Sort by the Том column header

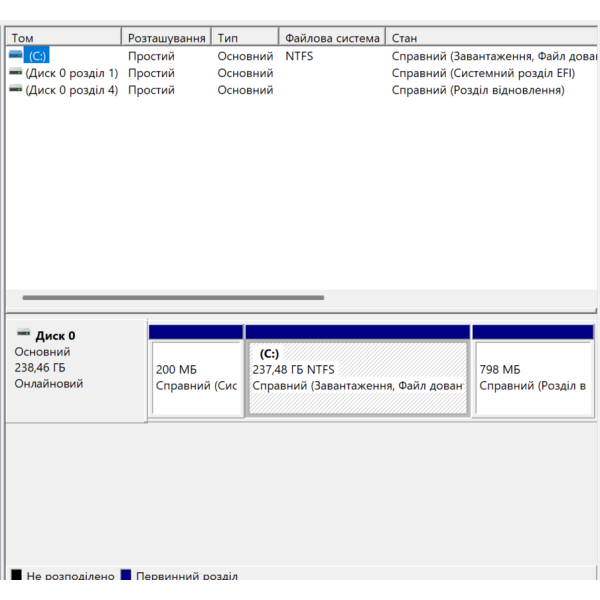[x=64, y=38]
